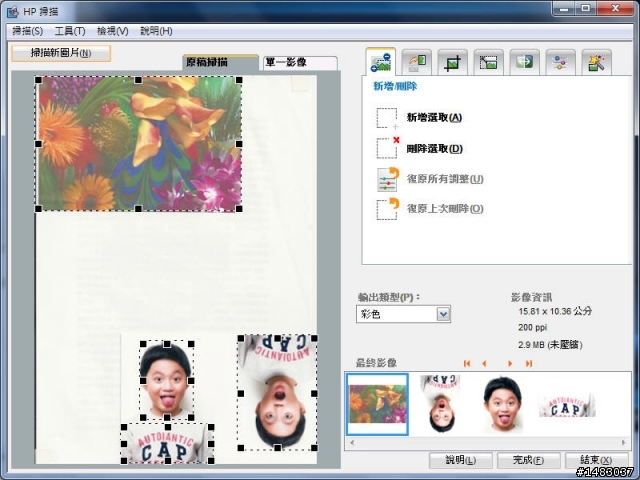The height and width of the screenshot is (480, 640).
Task: Select the crop tool tab icon
Action: [x=452, y=62]
